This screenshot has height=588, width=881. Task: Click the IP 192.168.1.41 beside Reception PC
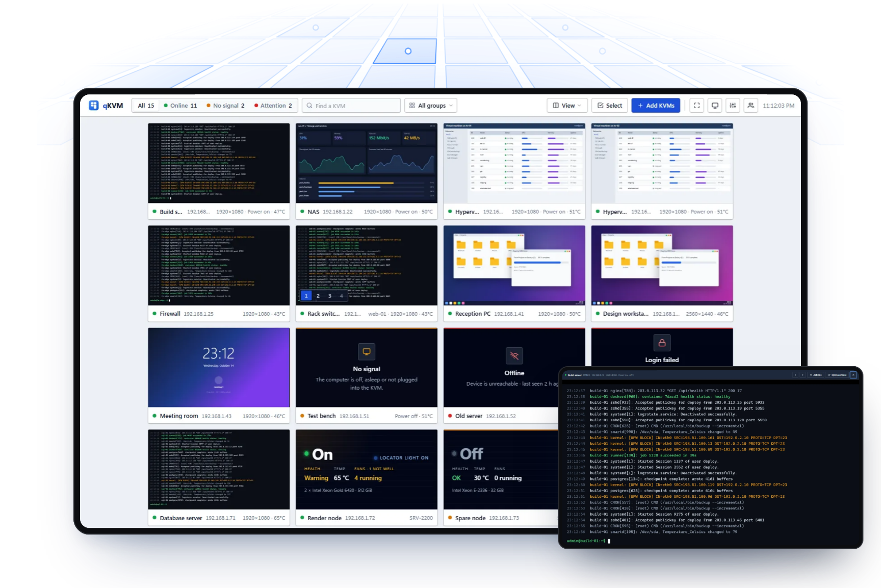[509, 314]
